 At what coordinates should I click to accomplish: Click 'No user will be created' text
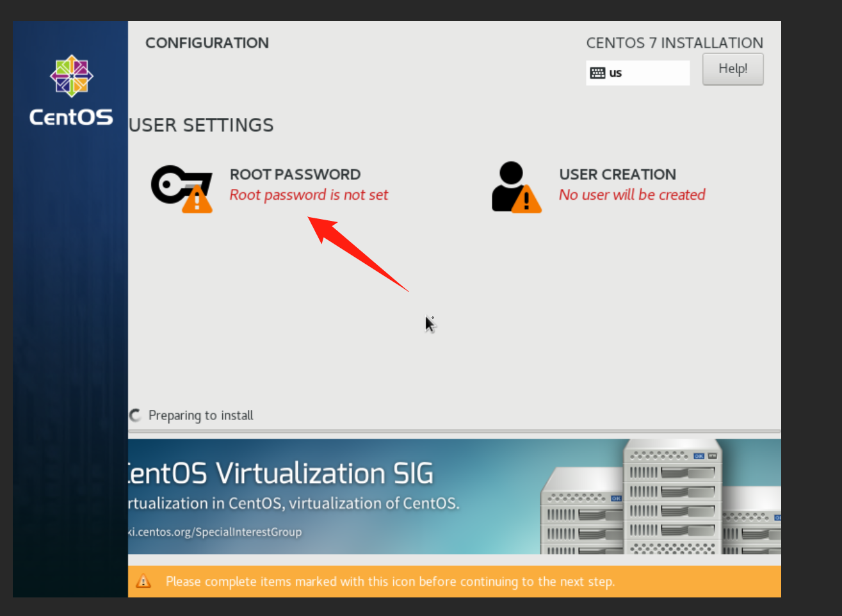click(x=632, y=195)
